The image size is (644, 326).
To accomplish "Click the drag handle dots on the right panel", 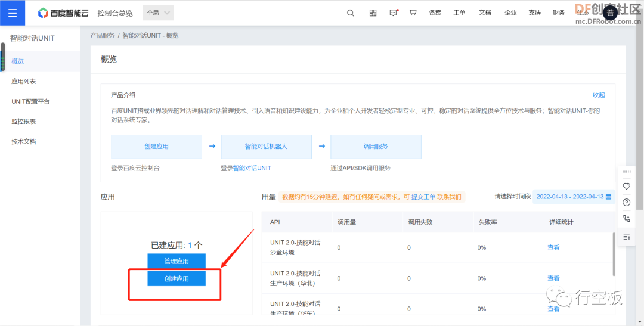I will pos(626,172).
